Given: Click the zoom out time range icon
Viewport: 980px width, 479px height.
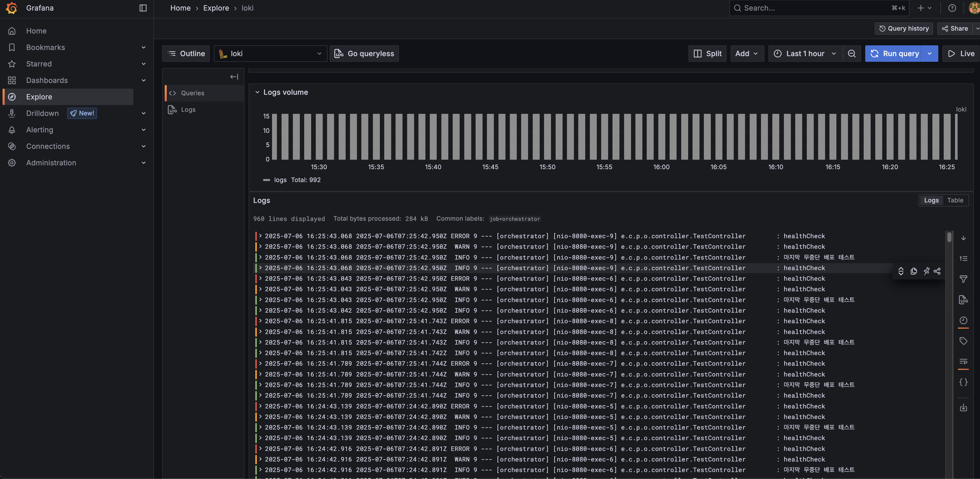Looking at the screenshot, I should 852,54.
